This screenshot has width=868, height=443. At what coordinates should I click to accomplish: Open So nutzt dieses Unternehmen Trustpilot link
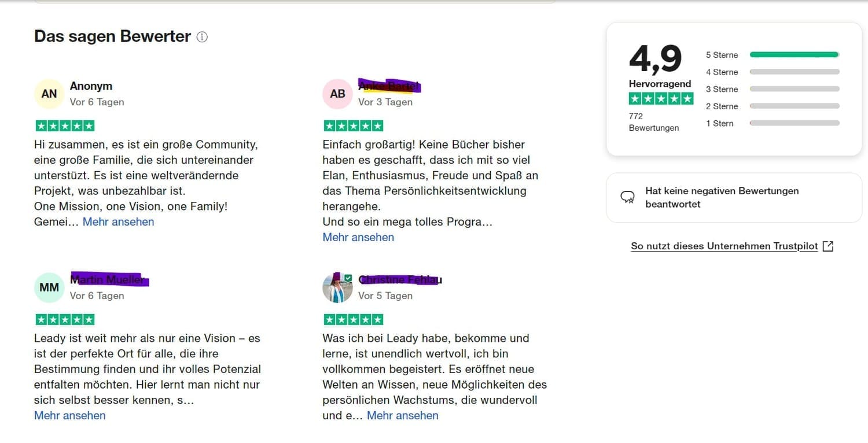724,246
